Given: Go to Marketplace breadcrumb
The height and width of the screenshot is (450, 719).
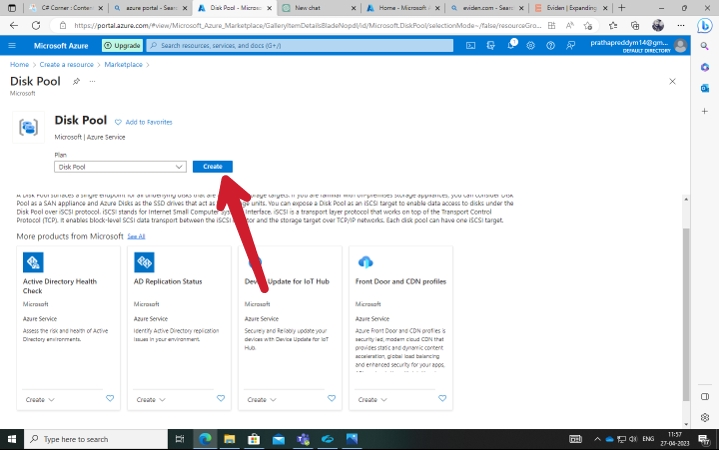Looking at the screenshot, I should pos(123,65).
